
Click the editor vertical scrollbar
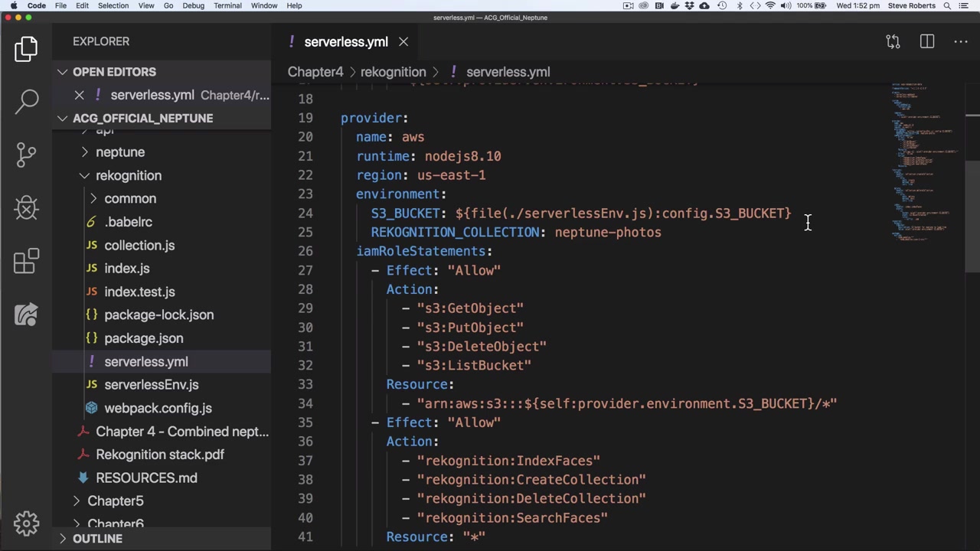tap(972, 216)
